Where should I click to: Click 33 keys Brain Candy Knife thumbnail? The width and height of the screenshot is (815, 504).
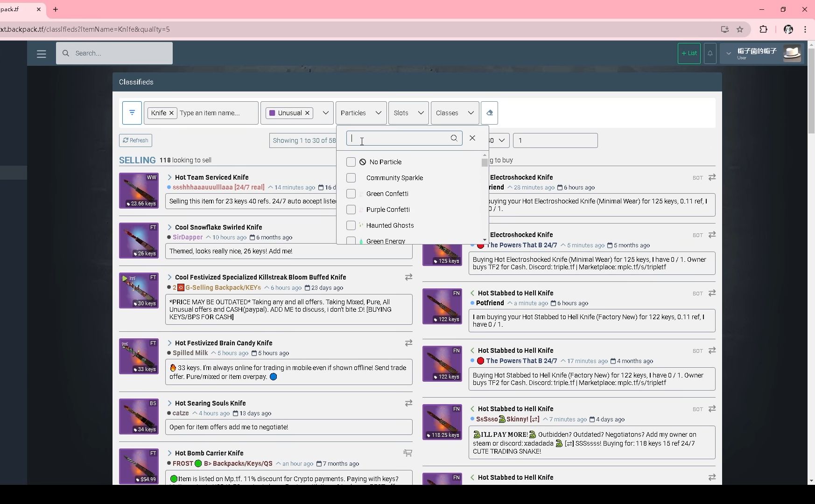tap(139, 357)
